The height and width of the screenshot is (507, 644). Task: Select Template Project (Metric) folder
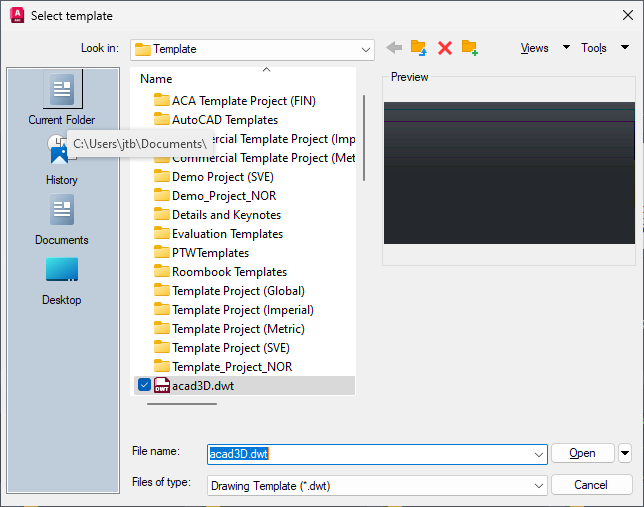point(229,329)
